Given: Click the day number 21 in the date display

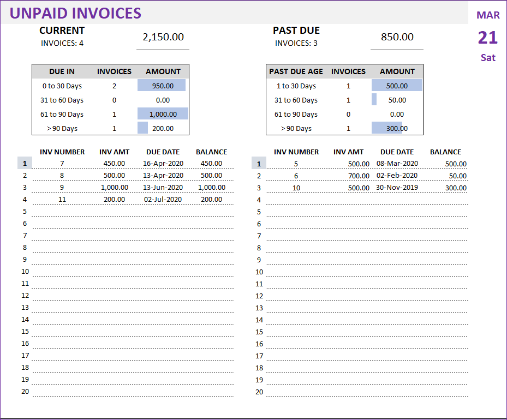Looking at the screenshot, I should coord(487,37).
